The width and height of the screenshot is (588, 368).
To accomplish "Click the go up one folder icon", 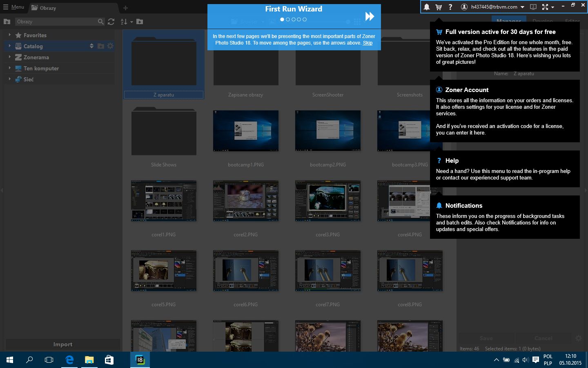I will coord(7,22).
